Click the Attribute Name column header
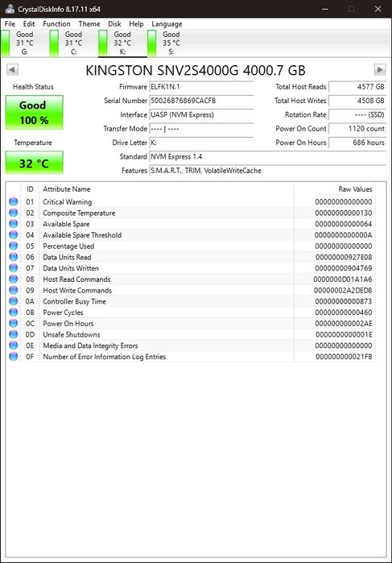The image size is (392, 563). [167, 188]
